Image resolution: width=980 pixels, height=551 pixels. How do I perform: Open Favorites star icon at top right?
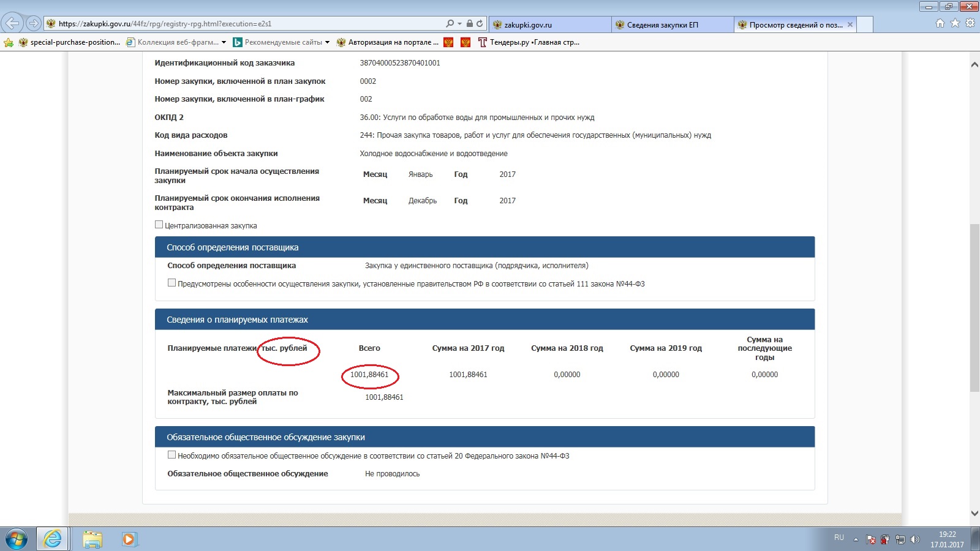pyautogui.click(x=955, y=24)
